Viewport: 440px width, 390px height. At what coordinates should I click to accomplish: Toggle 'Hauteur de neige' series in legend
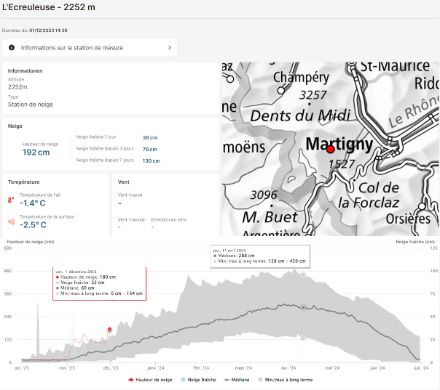(x=150, y=380)
